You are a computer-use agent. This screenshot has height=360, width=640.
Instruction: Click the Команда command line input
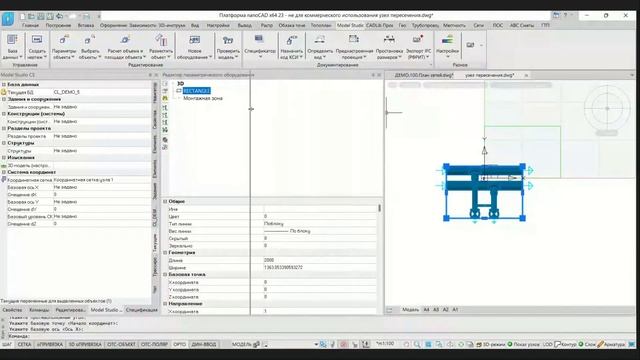coord(318,336)
